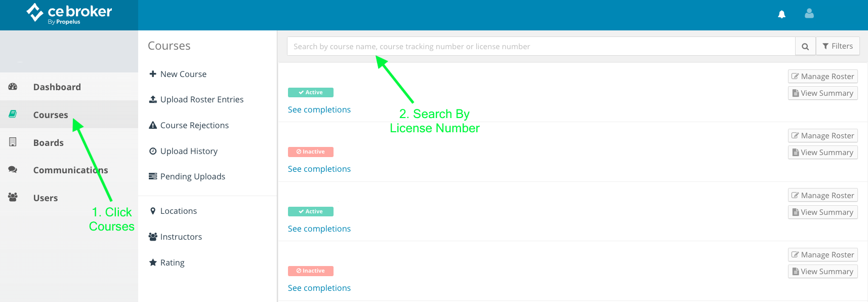Open Course Rejections
868x302 pixels.
click(194, 125)
